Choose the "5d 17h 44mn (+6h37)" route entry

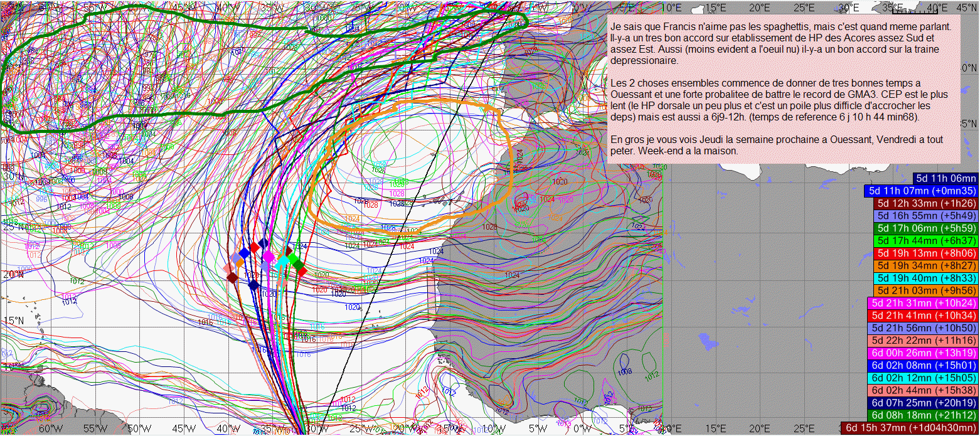[x=926, y=240]
